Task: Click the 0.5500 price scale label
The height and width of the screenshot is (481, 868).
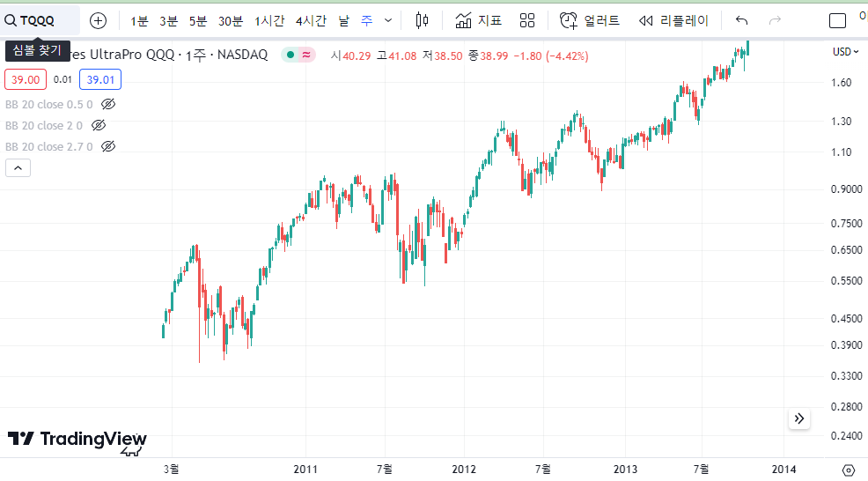Action: pos(846,281)
